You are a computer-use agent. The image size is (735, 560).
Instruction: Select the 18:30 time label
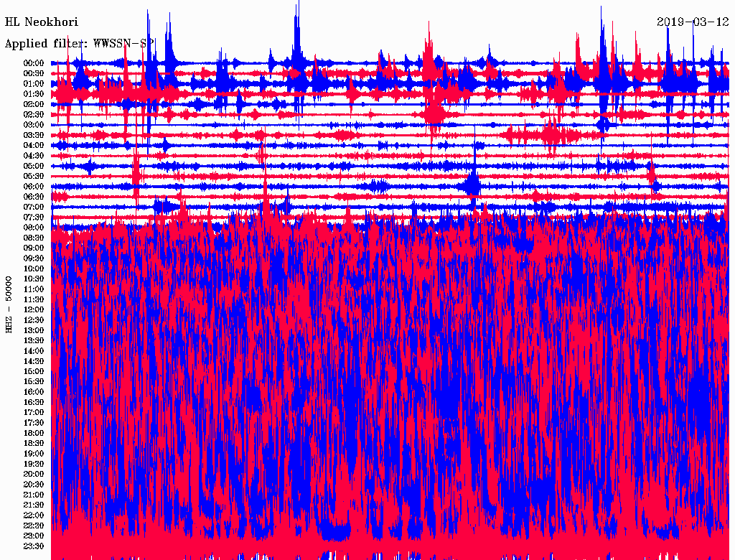tap(34, 443)
